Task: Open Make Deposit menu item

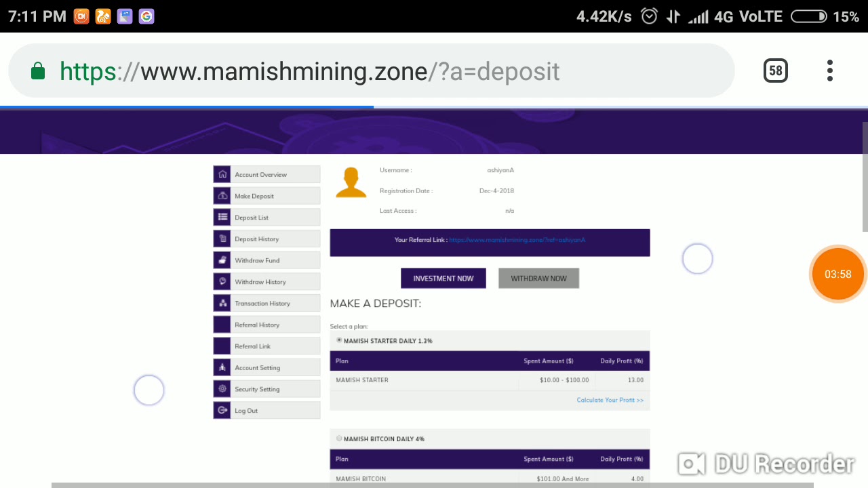Action: point(267,196)
